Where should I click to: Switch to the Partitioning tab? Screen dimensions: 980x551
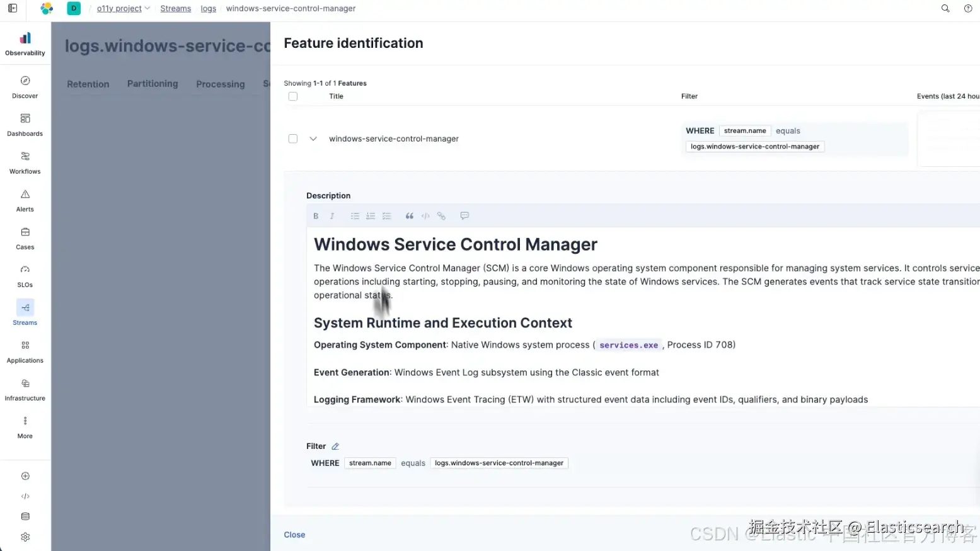pos(153,84)
